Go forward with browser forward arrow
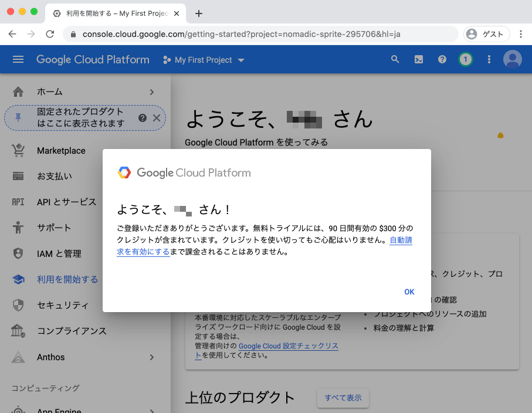 click(x=31, y=34)
